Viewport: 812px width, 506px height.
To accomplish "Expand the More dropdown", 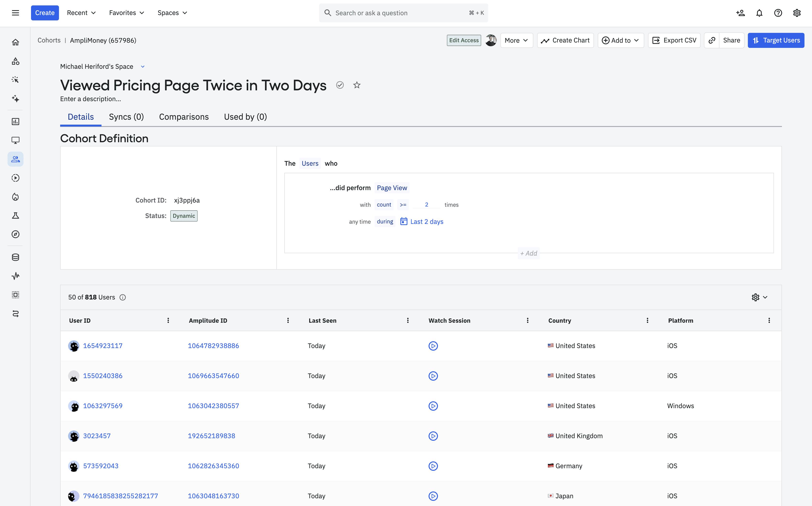I will [x=516, y=41].
